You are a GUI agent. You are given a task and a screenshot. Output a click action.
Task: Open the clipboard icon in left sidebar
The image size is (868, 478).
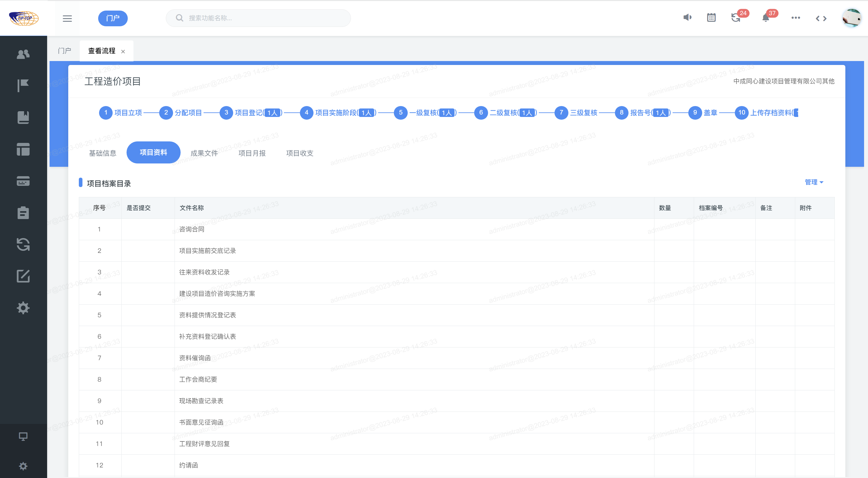click(x=23, y=213)
